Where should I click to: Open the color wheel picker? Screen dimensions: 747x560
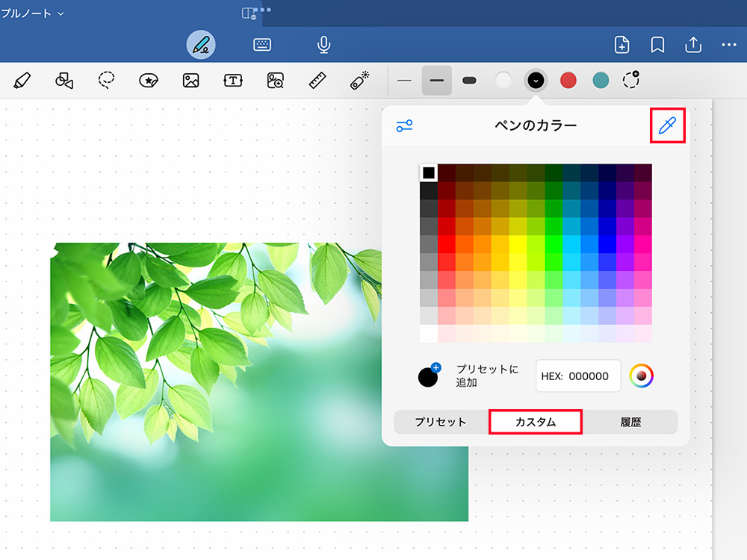pos(641,376)
